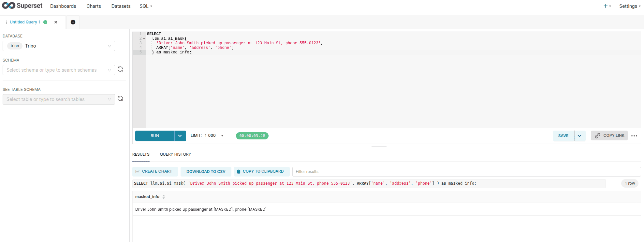Image resolution: width=644 pixels, height=242 pixels.
Task: Click DOWNLOAD TO CSV button
Action: pos(206,172)
